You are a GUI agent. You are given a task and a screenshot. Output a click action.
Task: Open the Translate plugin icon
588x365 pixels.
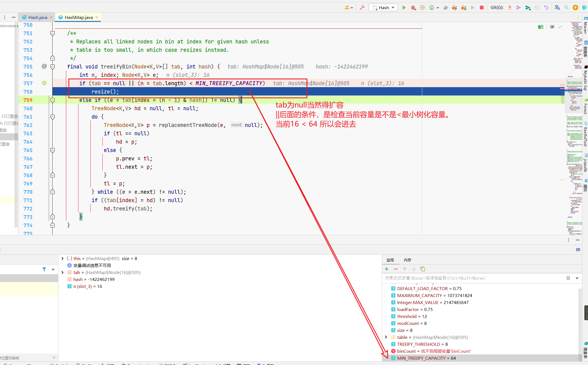click(x=557, y=8)
